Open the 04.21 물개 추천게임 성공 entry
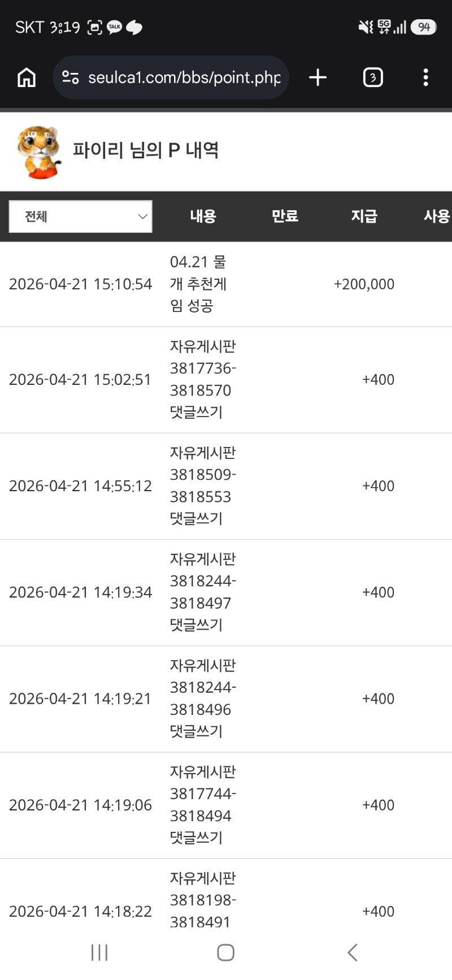This screenshot has height=980, width=452. tap(198, 284)
